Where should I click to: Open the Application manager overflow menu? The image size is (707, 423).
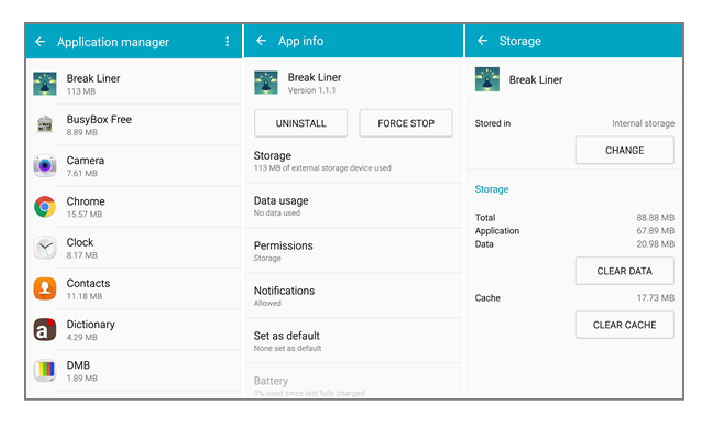227,41
